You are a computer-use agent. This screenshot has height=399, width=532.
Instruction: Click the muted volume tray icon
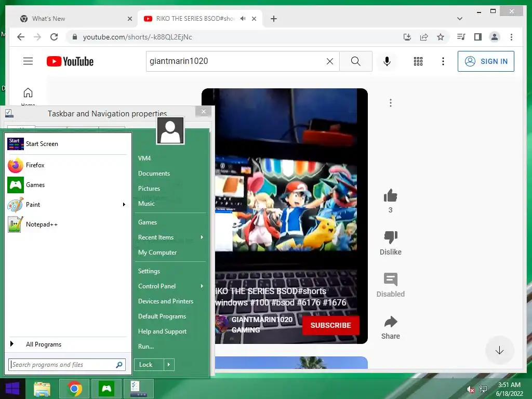coord(470,390)
